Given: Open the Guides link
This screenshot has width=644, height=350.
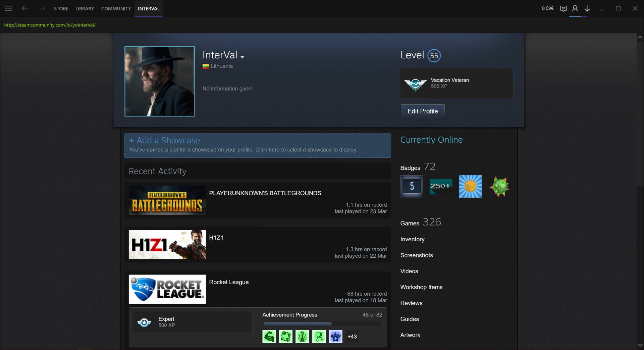Looking at the screenshot, I should pyautogui.click(x=410, y=319).
